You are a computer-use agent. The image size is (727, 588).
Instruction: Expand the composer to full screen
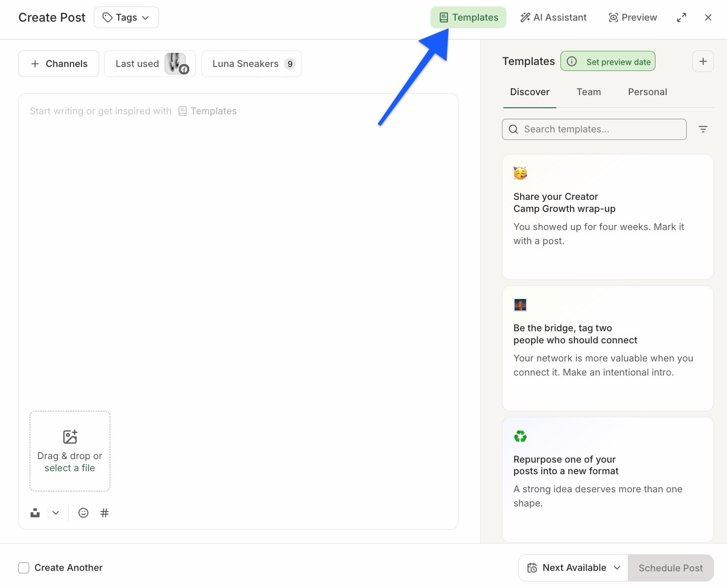pos(682,18)
